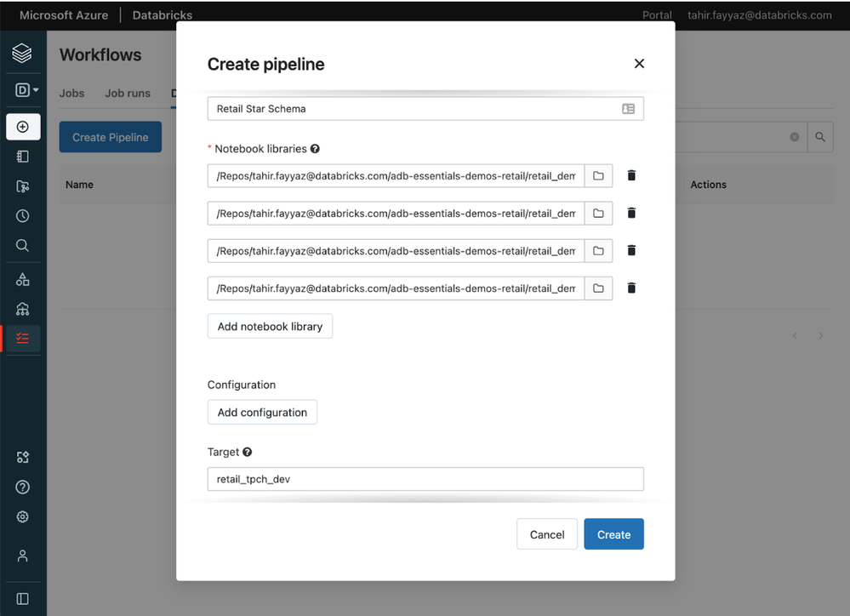Go to the previous page arrow

(x=795, y=336)
